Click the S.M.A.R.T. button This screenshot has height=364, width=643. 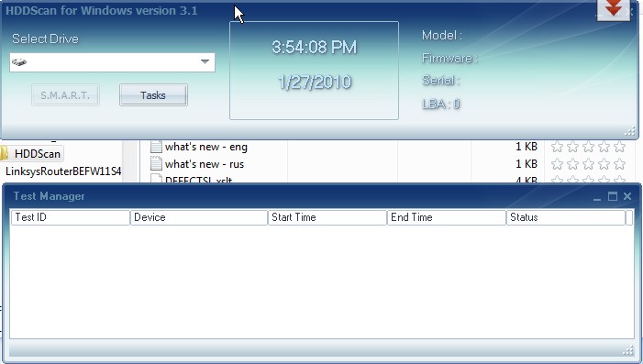pos(65,95)
